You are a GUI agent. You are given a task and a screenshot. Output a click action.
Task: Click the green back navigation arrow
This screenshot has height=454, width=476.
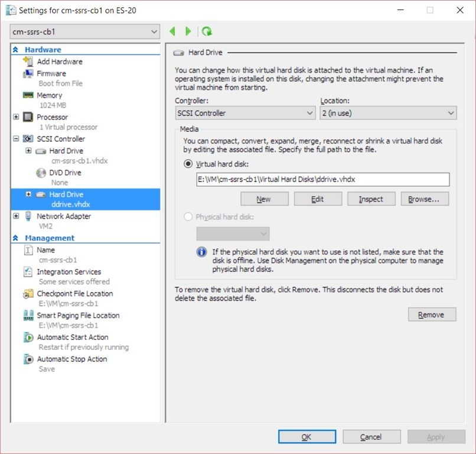172,31
